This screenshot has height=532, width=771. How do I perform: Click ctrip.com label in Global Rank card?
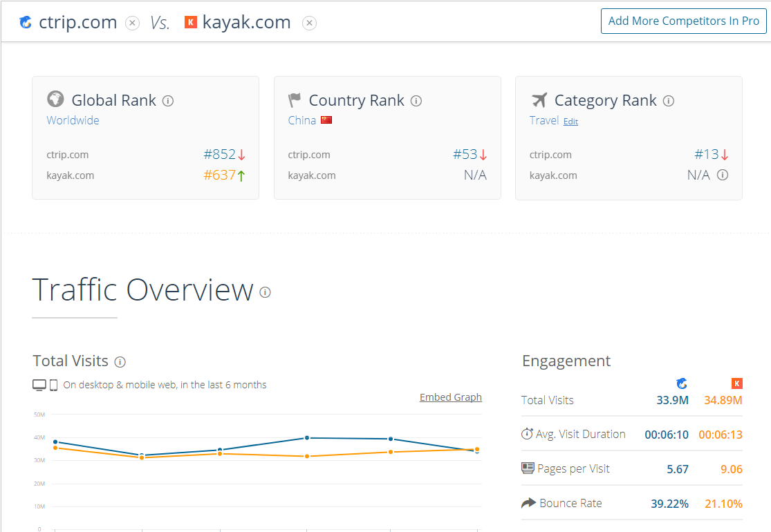pos(67,155)
